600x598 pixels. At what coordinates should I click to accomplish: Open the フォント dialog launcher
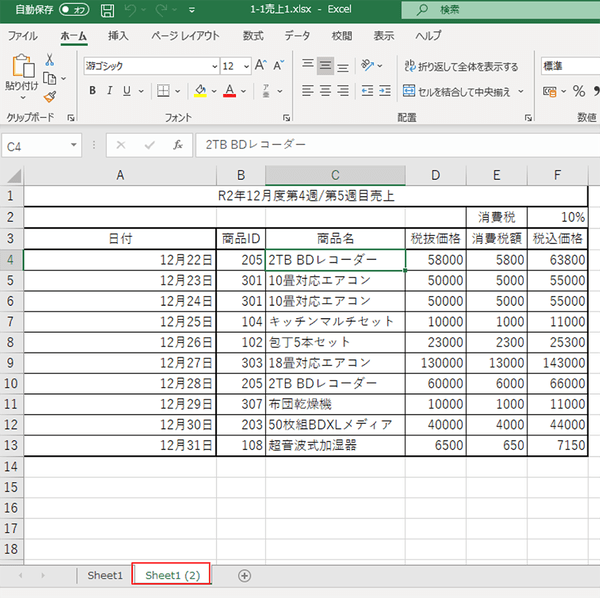pyautogui.click(x=287, y=118)
